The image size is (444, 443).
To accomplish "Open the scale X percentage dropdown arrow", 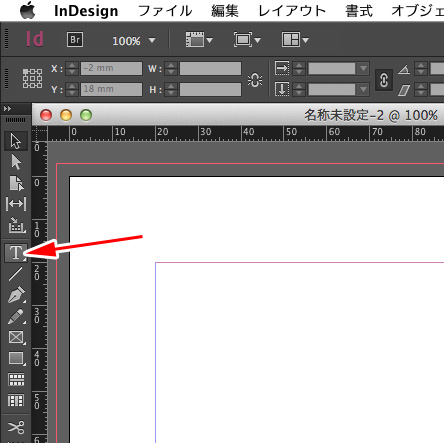I will tap(363, 69).
